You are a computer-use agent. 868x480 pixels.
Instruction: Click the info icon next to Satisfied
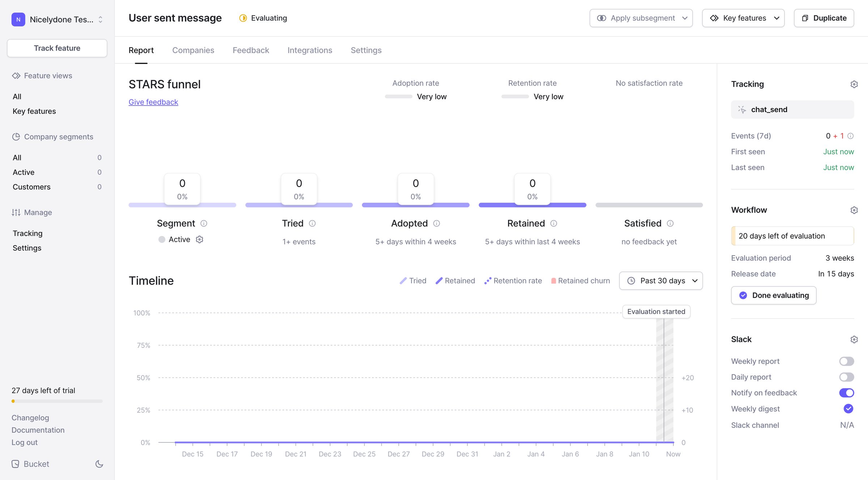pos(670,223)
